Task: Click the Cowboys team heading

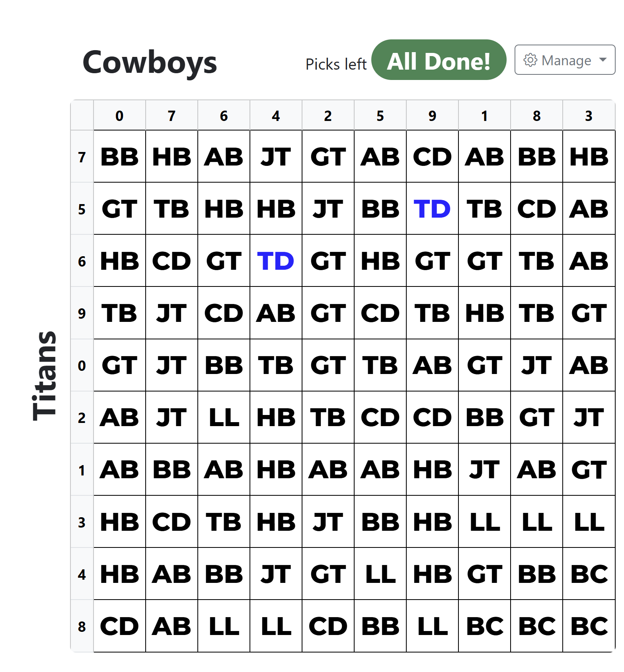Action: point(150,62)
